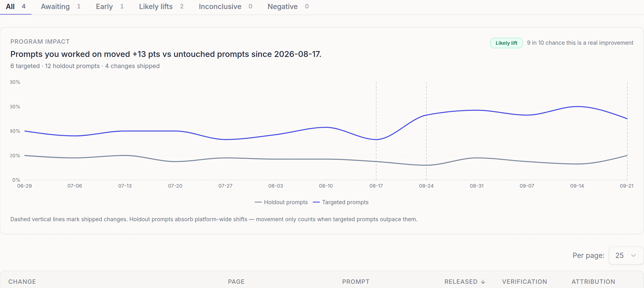644x288 pixels.
Task: Open the Inconclusive tab
Action: point(226,7)
